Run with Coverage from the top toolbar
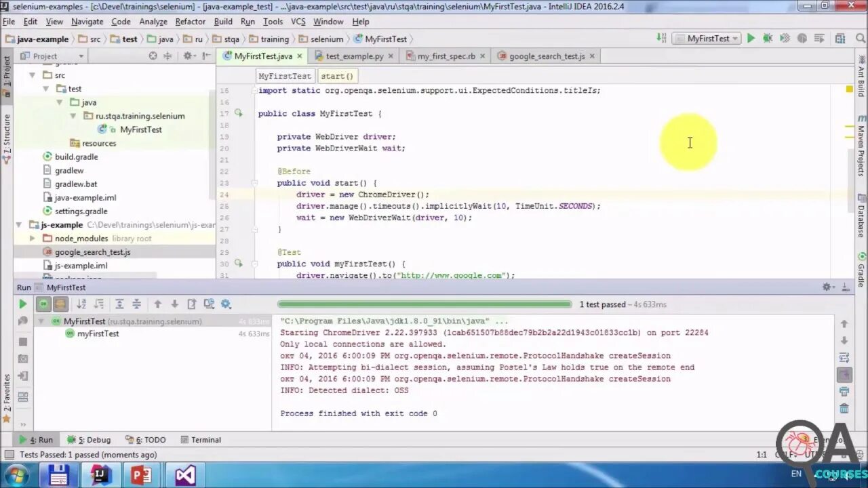868x488 pixels. pos(785,39)
